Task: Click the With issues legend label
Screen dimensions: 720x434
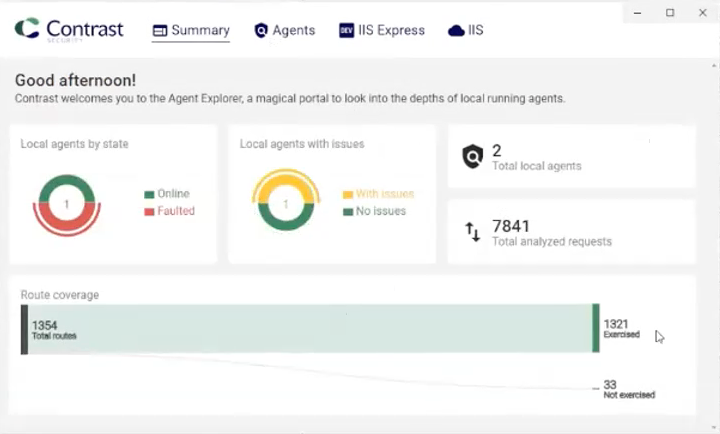Action: pyautogui.click(x=384, y=194)
